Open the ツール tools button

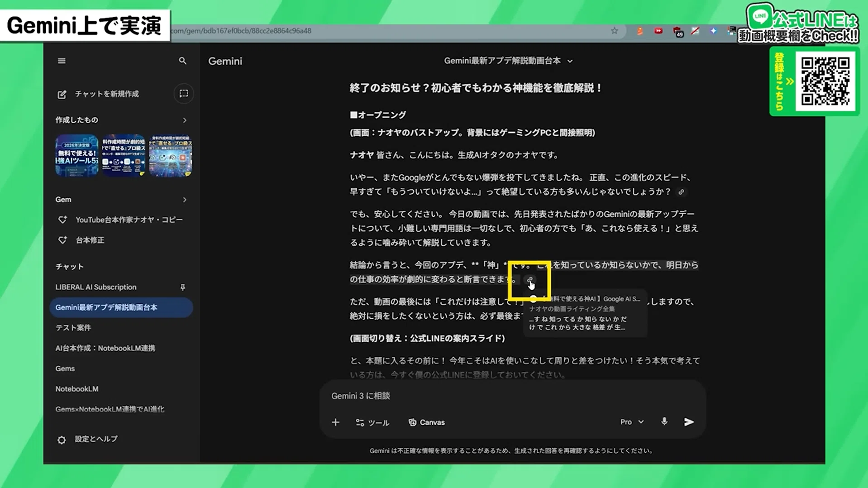tap(372, 422)
